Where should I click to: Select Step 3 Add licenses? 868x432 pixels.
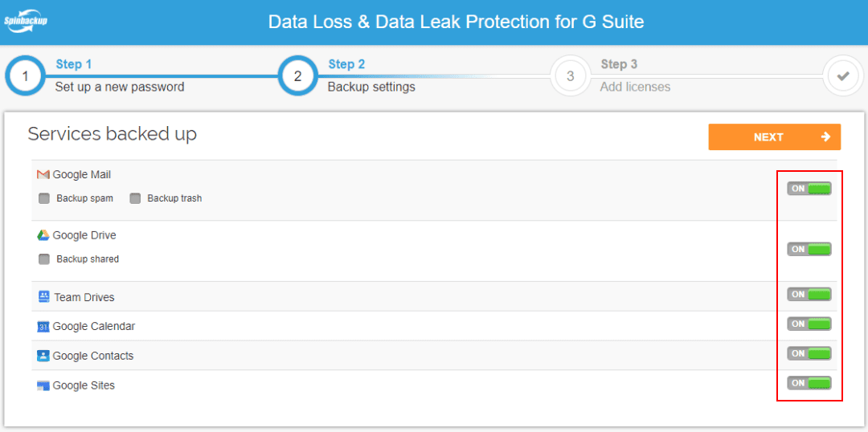coord(571,76)
